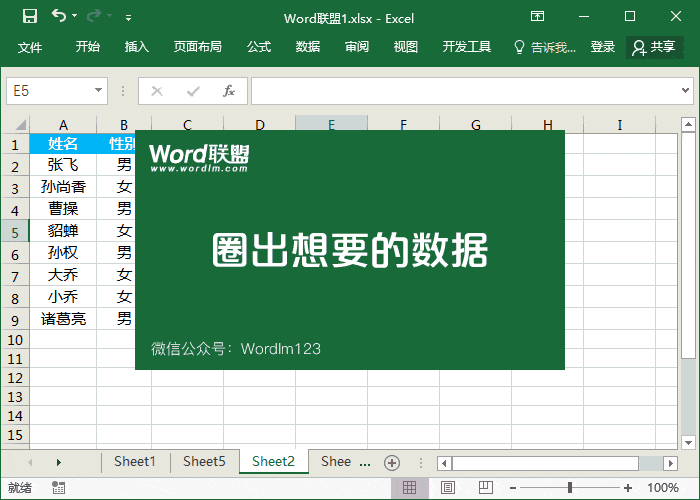Image resolution: width=700 pixels, height=500 pixels.
Task: Switch to Sheet1 tab
Action: [135, 461]
